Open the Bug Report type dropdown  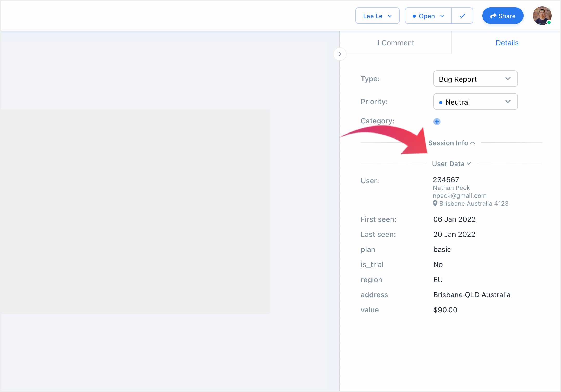tap(475, 79)
